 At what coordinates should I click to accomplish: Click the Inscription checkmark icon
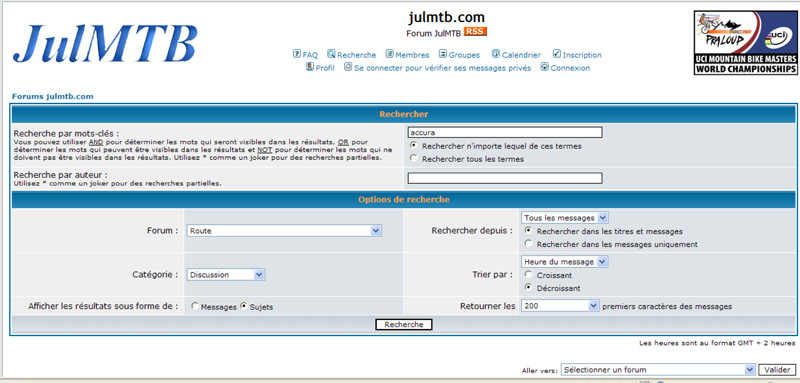coord(557,54)
